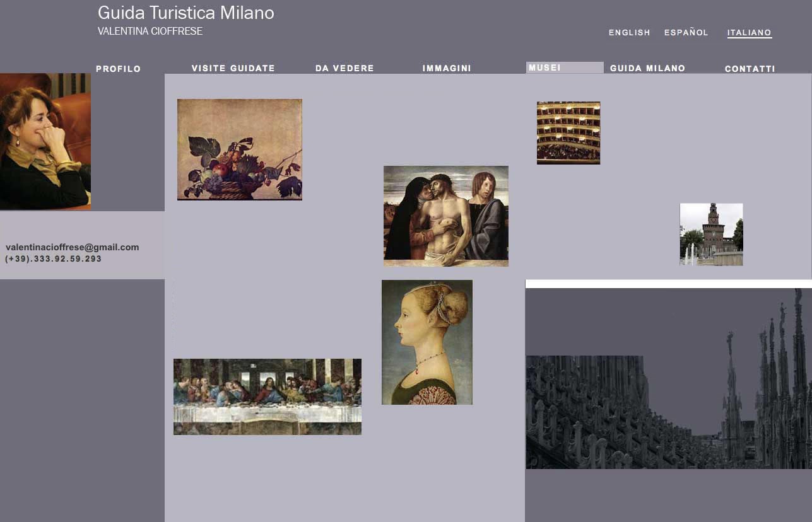Open the fruit basket painting thumbnail
The width and height of the screenshot is (812, 522).
click(x=240, y=149)
